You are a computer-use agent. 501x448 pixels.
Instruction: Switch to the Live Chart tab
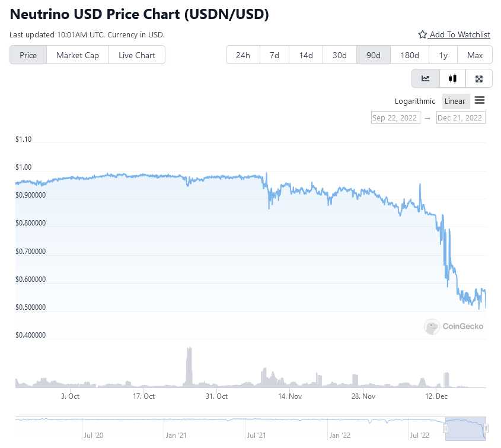click(137, 55)
